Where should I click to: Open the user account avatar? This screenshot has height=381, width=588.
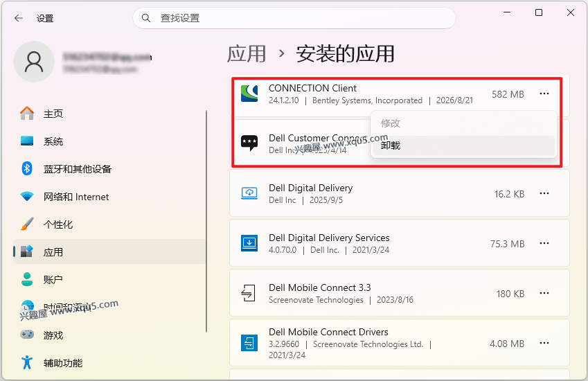[x=34, y=62]
